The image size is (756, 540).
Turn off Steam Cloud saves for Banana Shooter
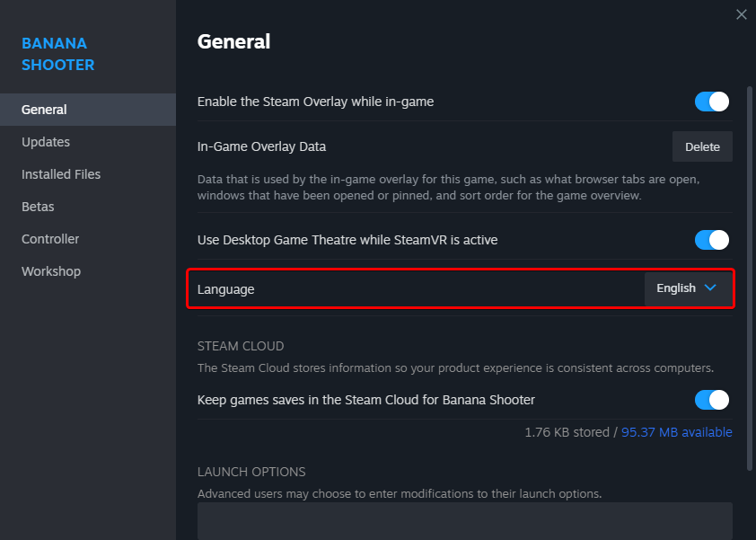[712, 400]
